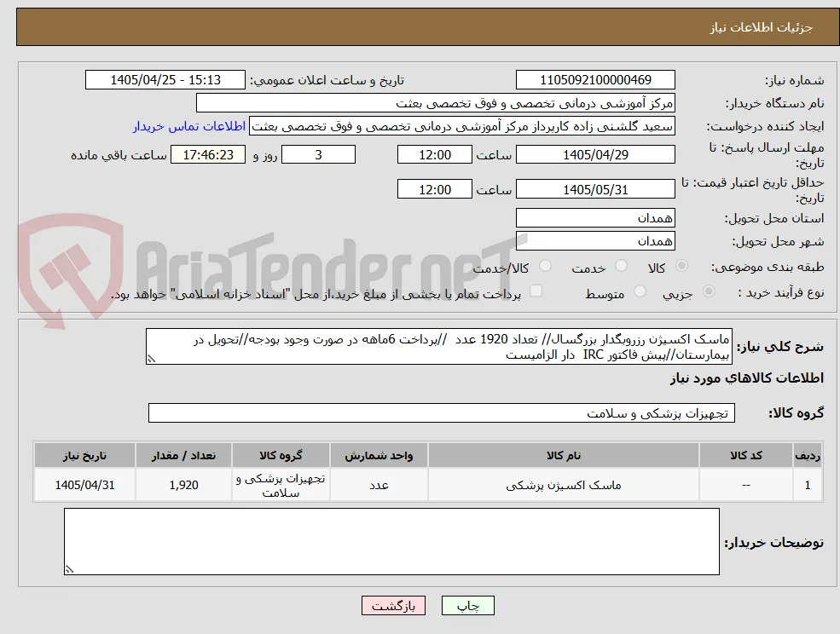This screenshot has width=840, height=634.
Task: Click the buyer notes textarea
Action: (x=391, y=541)
